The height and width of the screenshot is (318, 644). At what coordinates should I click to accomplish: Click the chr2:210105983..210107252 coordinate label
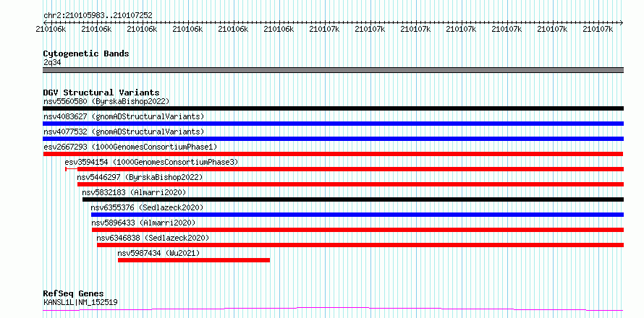point(98,15)
